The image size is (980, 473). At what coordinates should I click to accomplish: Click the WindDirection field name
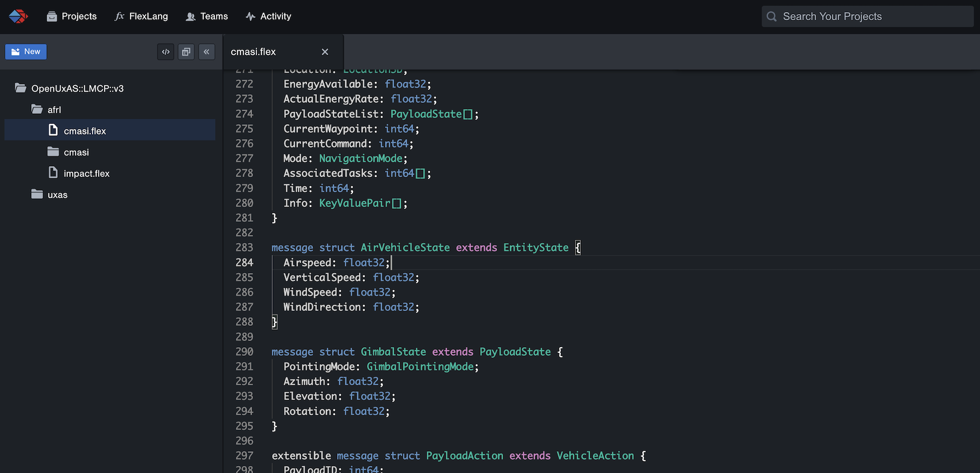(x=322, y=307)
